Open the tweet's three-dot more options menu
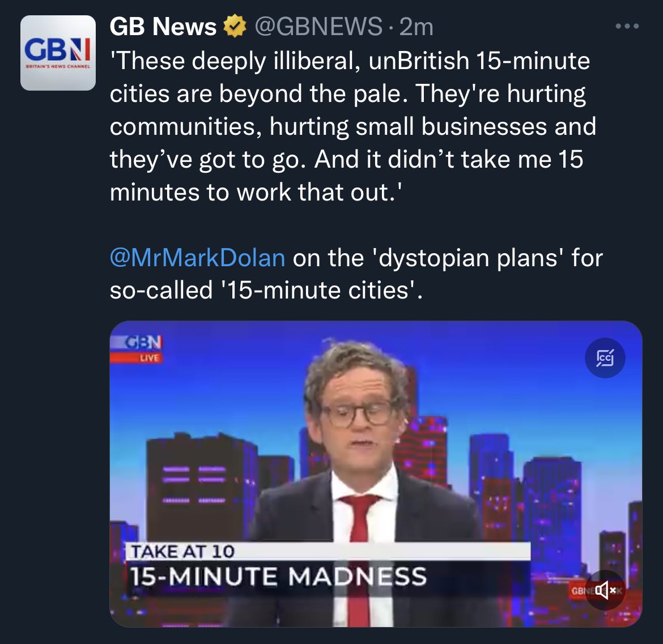This screenshot has height=644, width=663. click(x=627, y=27)
